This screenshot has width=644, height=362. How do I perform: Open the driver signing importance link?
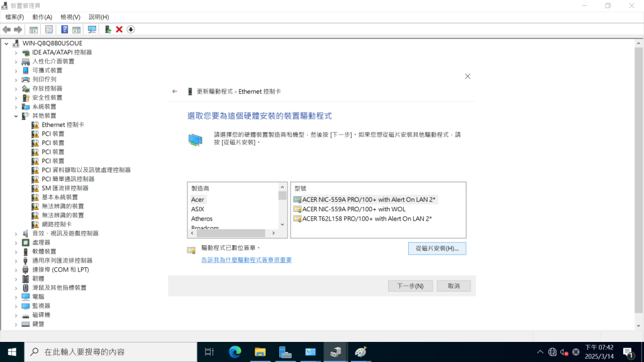pos(246,260)
